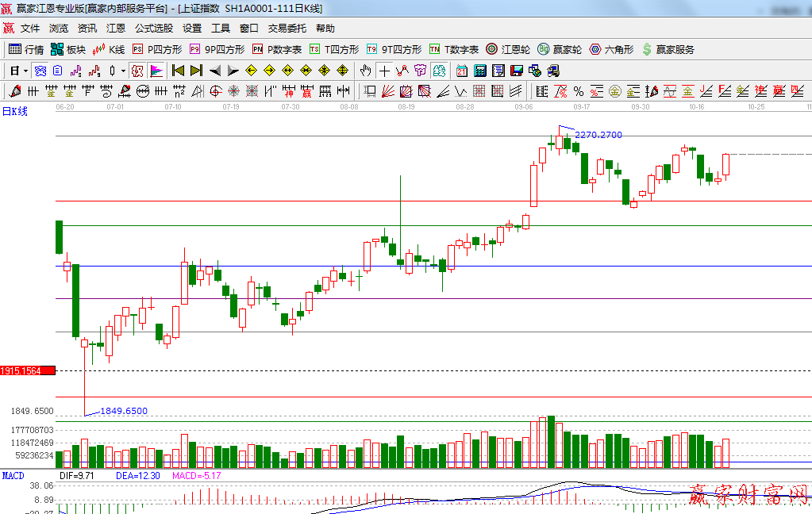
Task: Select the hand pan tool
Action: click(365, 71)
